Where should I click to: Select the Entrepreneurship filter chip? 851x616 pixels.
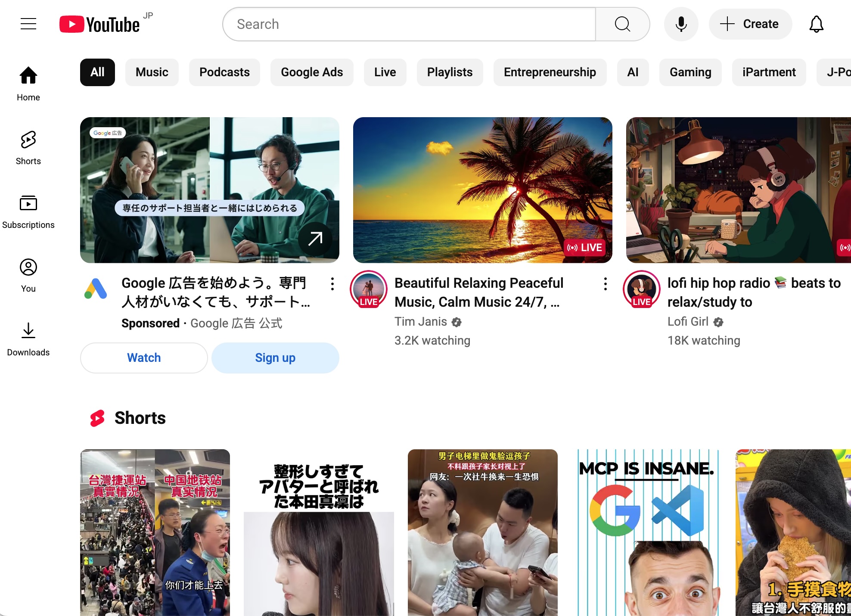click(x=550, y=72)
